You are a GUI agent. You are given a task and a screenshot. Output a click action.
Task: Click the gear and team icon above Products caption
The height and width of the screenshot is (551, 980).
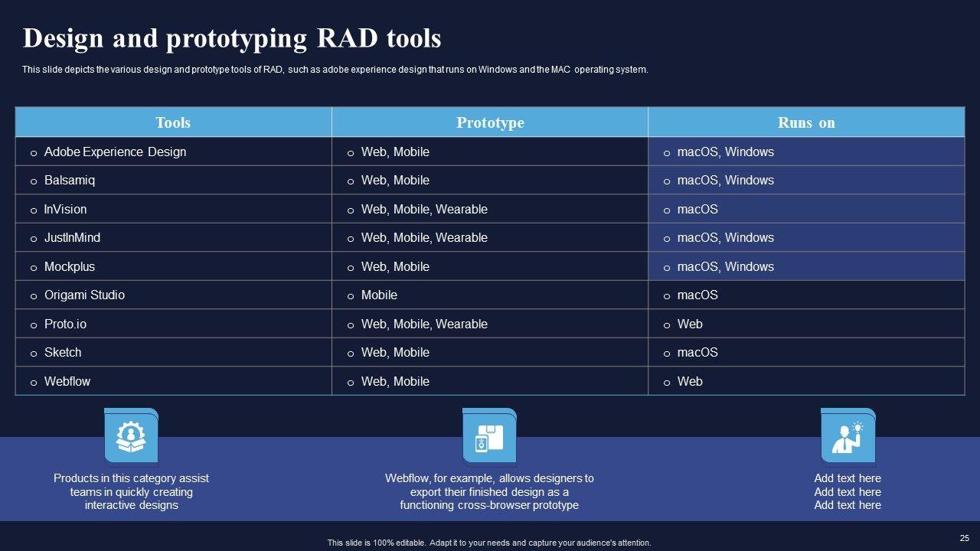pyautogui.click(x=131, y=436)
